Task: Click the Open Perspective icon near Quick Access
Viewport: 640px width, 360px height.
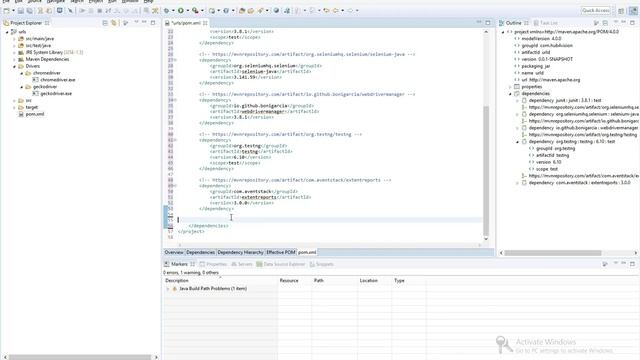Action: (x=621, y=11)
